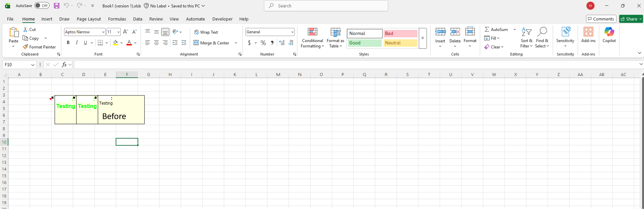Click the comment box with Before text
The height and width of the screenshot is (218, 644).
click(121, 110)
